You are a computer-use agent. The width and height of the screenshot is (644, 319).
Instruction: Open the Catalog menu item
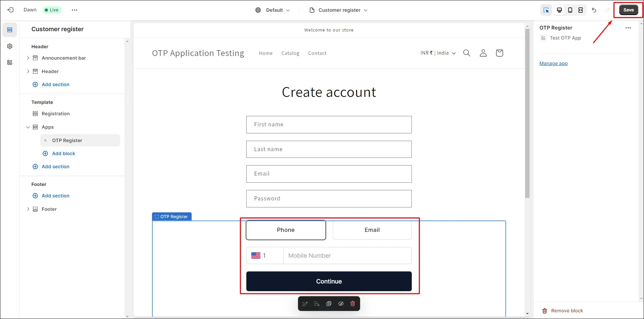tap(290, 53)
